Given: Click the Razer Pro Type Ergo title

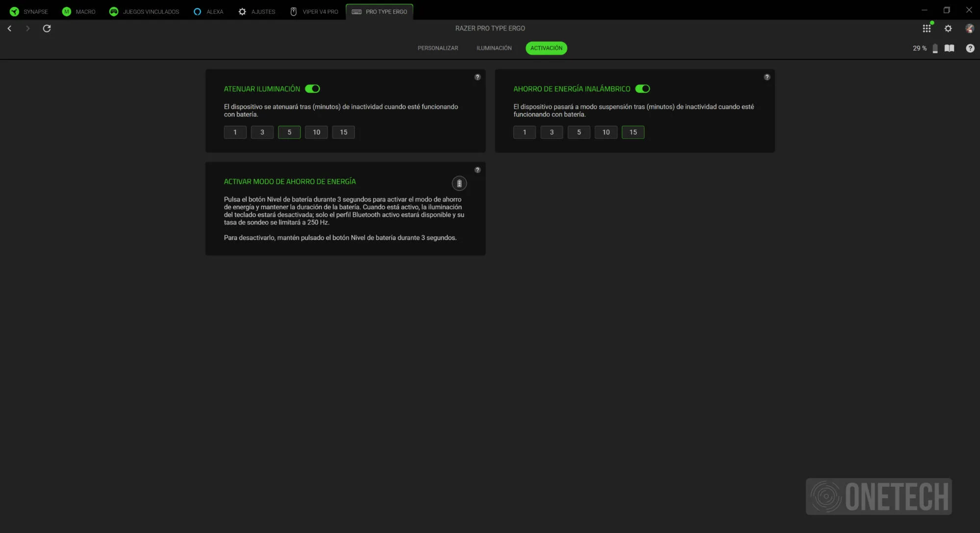Looking at the screenshot, I should 490,28.
